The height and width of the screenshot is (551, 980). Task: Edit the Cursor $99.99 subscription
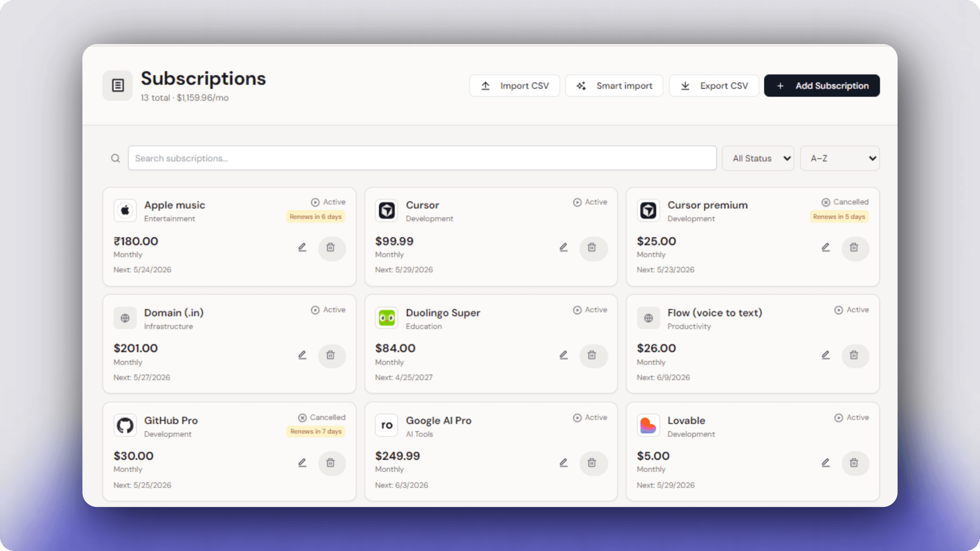click(x=563, y=247)
